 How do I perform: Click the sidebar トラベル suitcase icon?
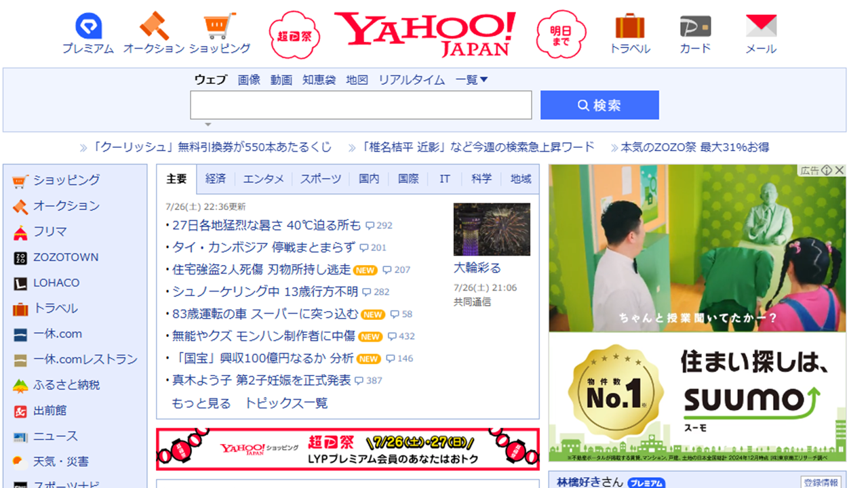20,309
